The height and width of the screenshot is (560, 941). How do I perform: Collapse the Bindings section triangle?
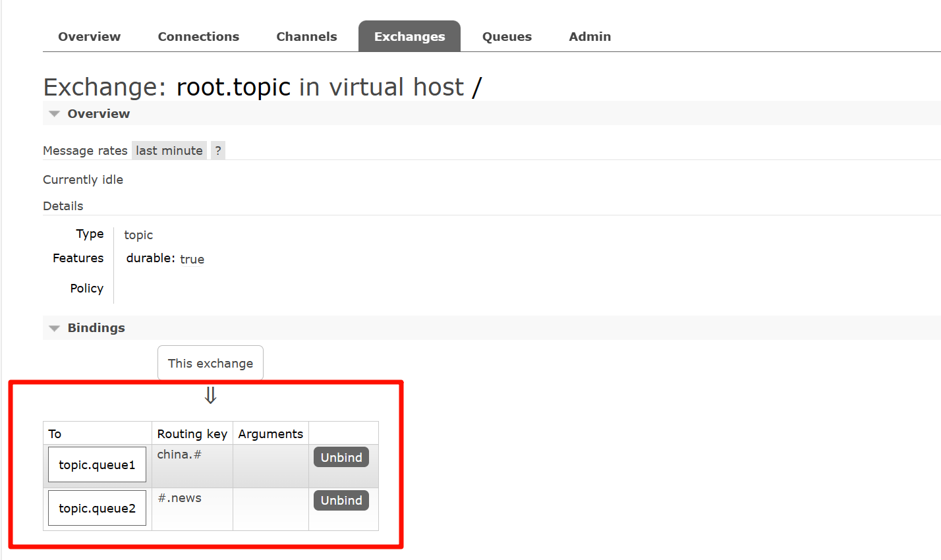[x=55, y=328]
